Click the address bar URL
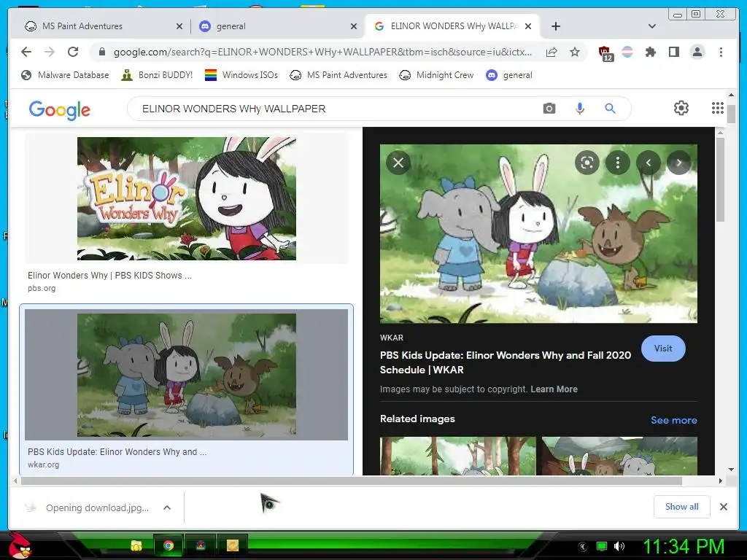747x560 pixels. tap(322, 52)
